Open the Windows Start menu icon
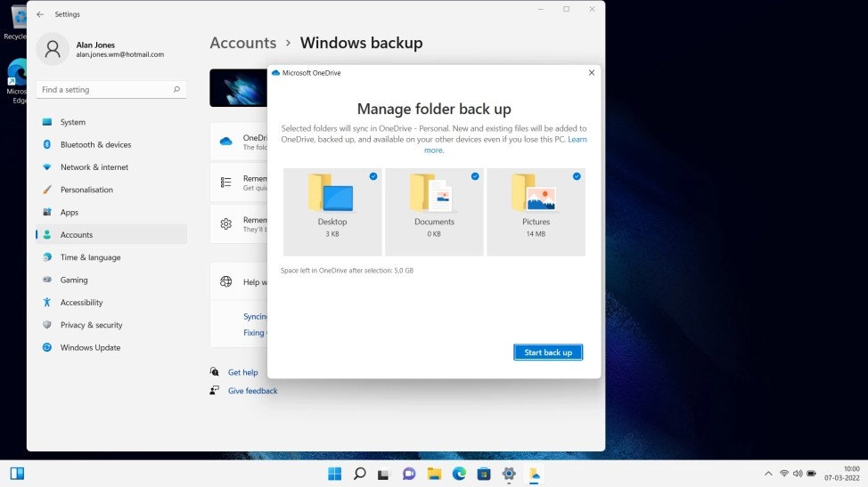This screenshot has width=868, height=487. (334, 474)
